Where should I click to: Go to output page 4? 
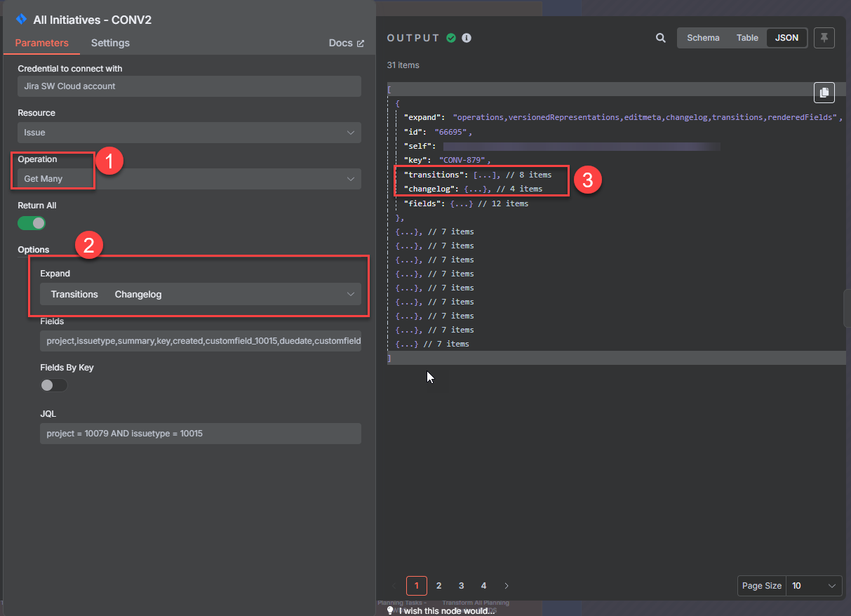click(x=484, y=586)
